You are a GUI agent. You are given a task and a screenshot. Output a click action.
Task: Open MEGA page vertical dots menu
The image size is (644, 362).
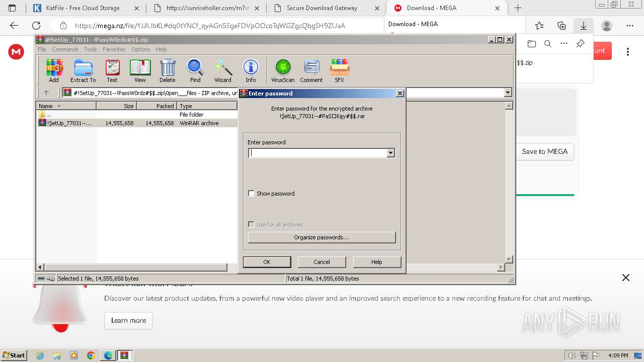[x=628, y=51]
